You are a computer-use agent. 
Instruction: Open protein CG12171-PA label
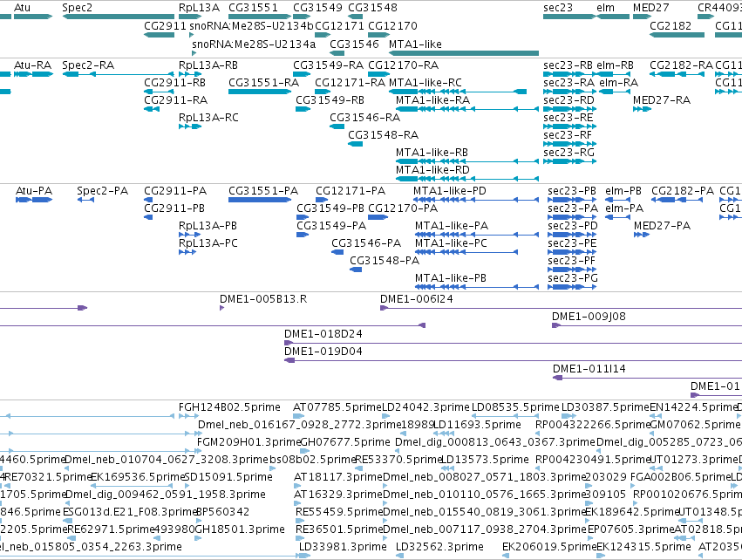(x=351, y=191)
